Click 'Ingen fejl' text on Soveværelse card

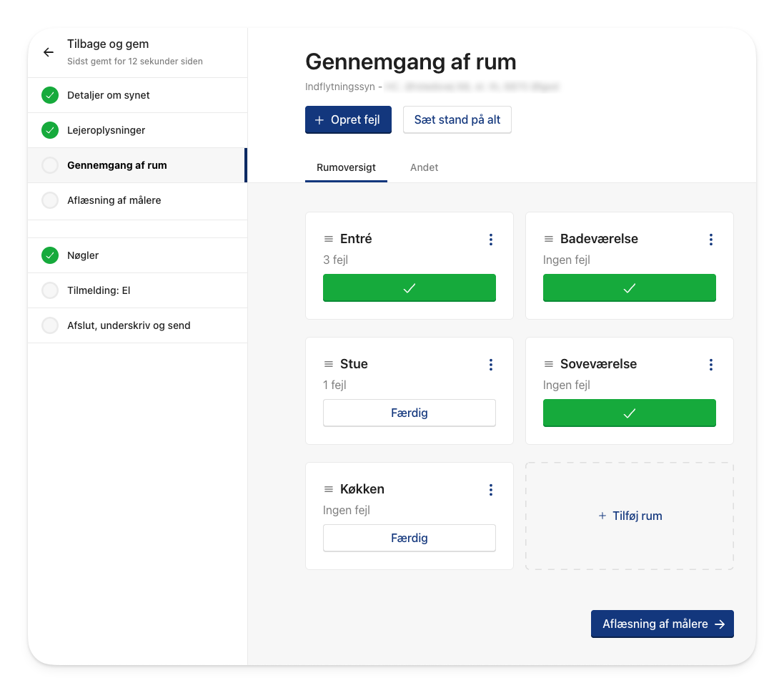coord(567,385)
